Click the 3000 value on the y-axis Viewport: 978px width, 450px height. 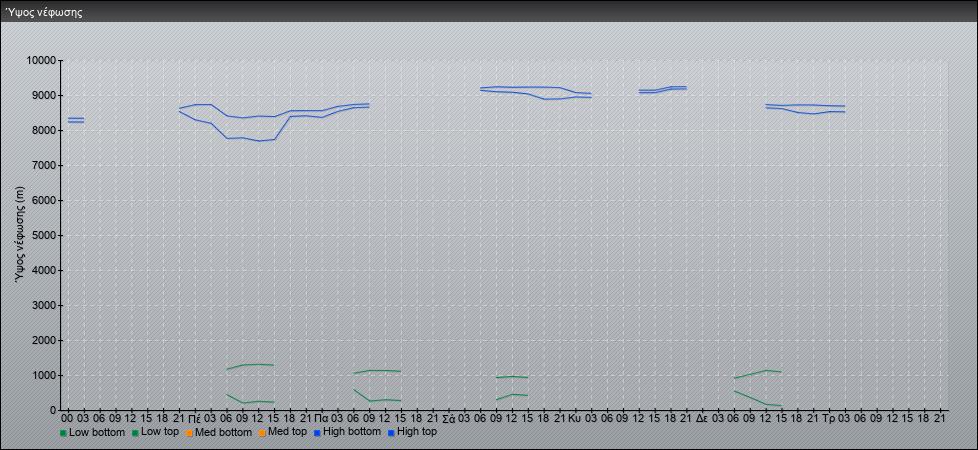(x=44, y=305)
